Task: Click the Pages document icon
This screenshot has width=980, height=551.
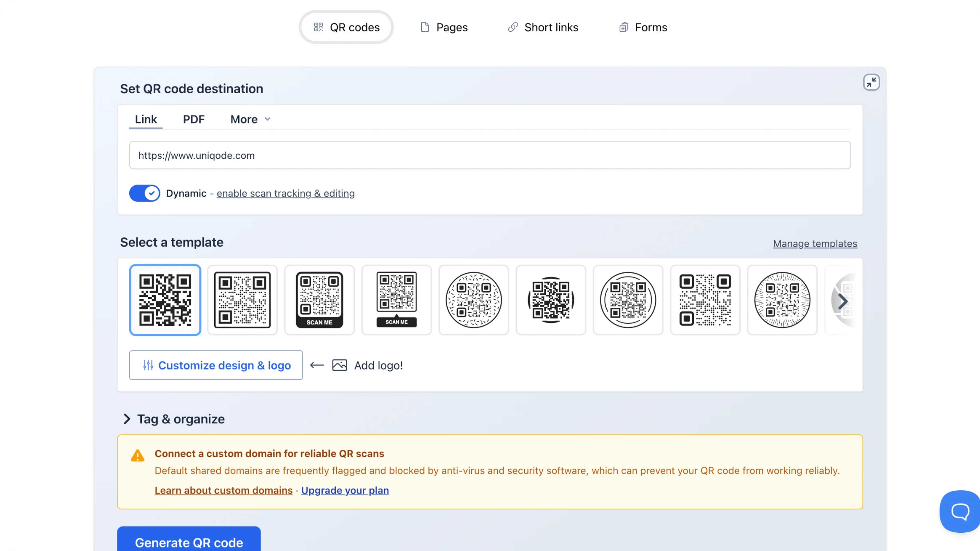Action: [425, 27]
